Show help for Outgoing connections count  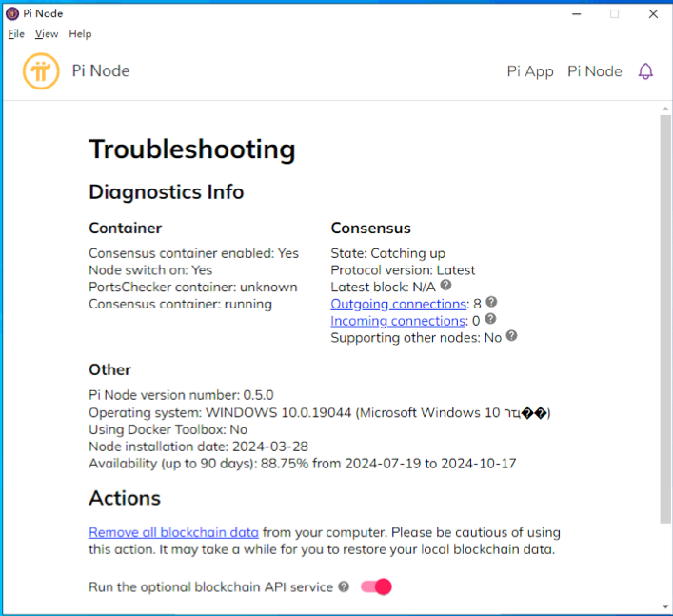(x=491, y=302)
